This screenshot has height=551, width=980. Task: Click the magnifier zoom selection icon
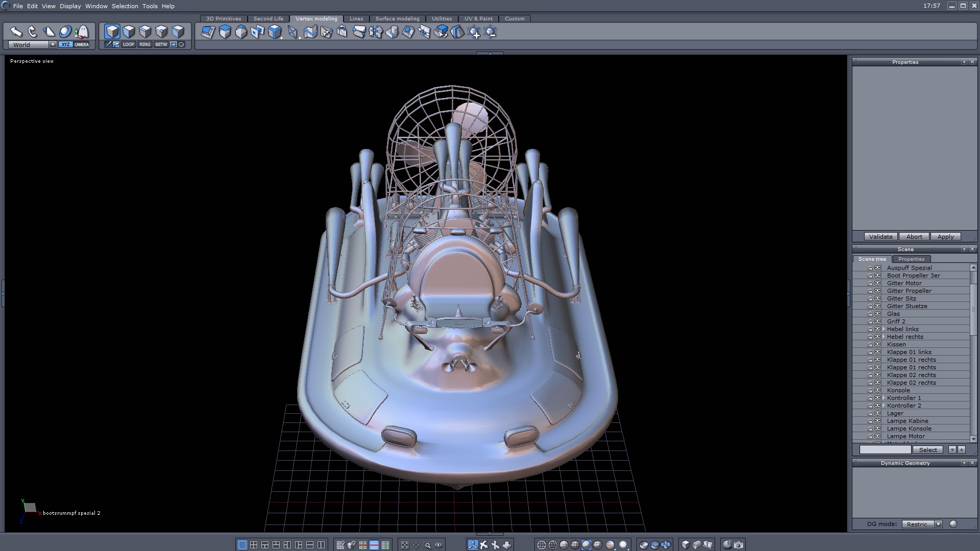click(x=427, y=544)
